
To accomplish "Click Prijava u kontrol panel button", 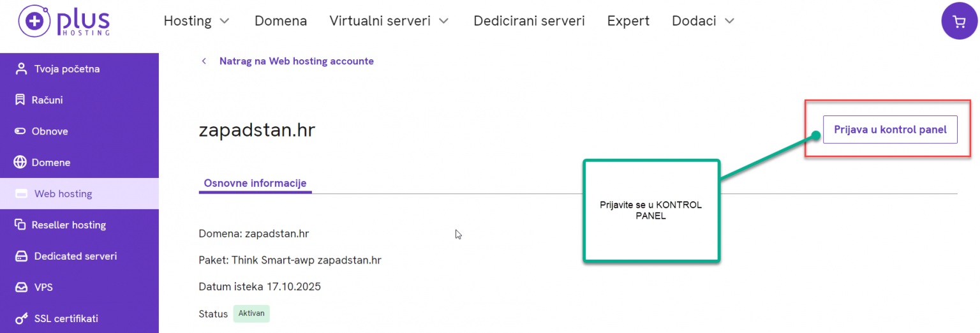I will pyautogui.click(x=890, y=129).
